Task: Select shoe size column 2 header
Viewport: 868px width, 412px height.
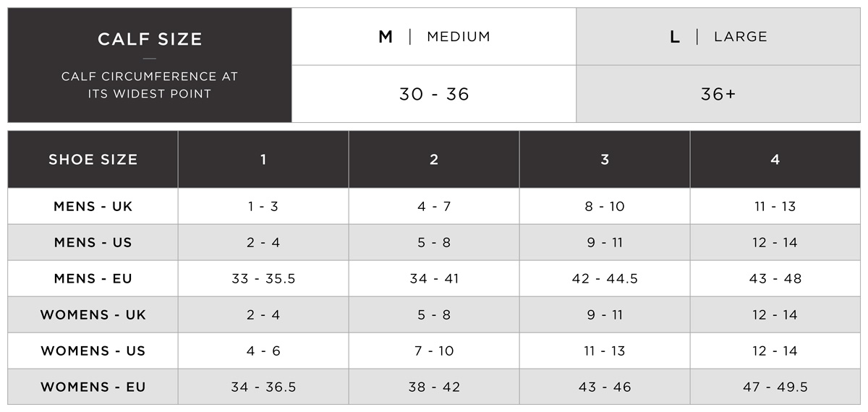Action: tap(434, 160)
